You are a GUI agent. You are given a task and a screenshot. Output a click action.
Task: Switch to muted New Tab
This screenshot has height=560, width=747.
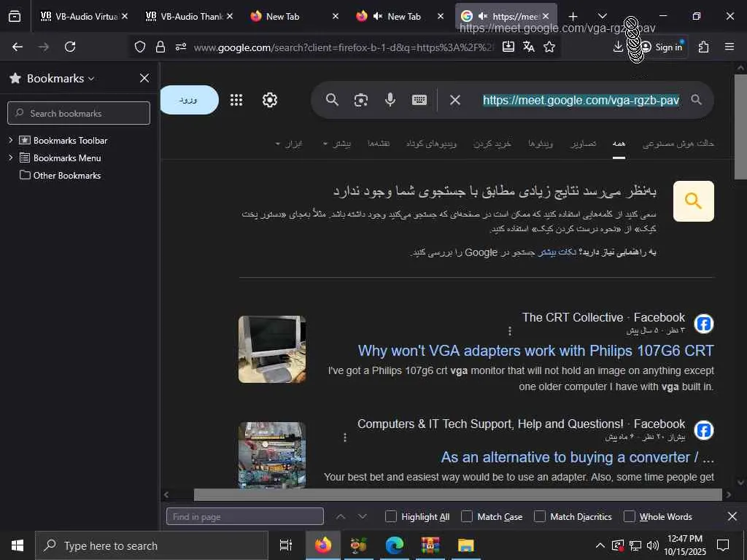(x=400, y=17)
